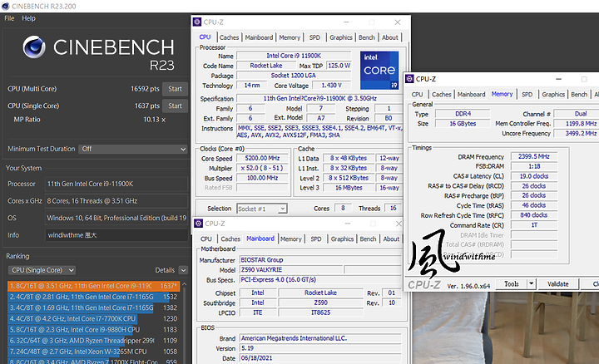599x364 pixels.
Task: Switch to Memory tab in CPU window
Action: click(290, 37)
